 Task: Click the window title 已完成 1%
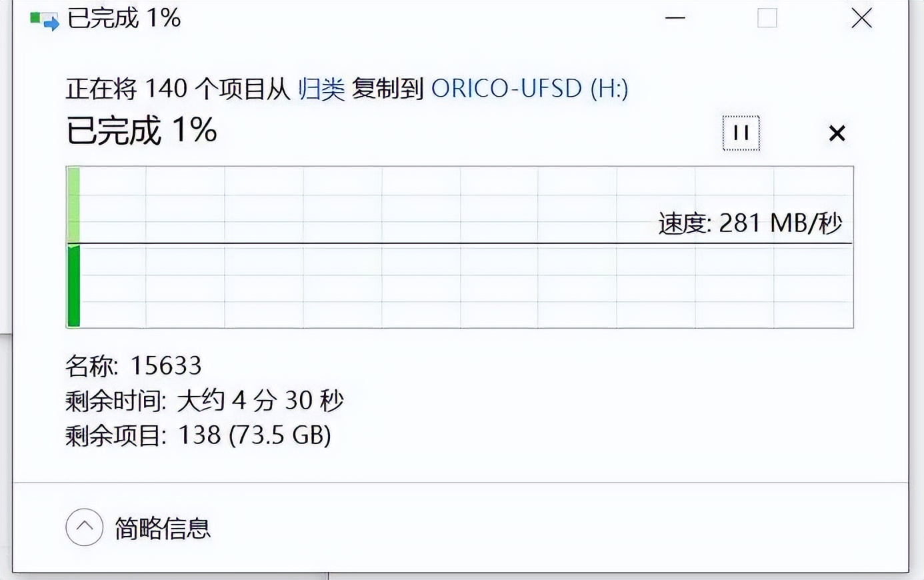(x=124, y=18)
